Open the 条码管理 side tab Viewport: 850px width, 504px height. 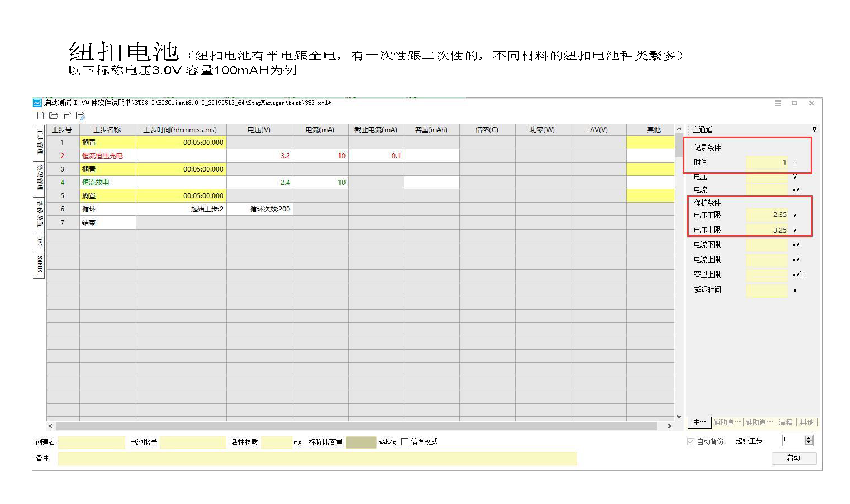[x=39, y=178]
